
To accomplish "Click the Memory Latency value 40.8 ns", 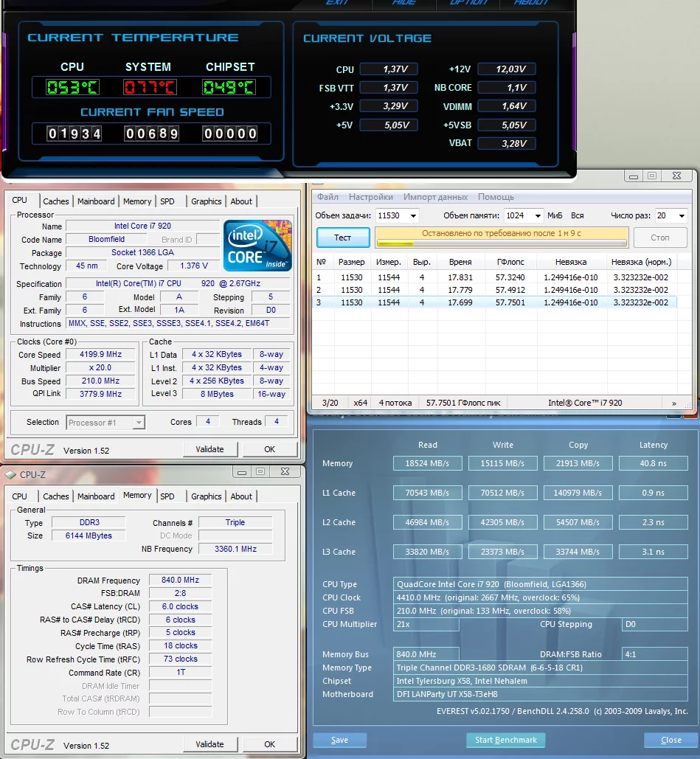I will pyautogui.click(x=653, y=463).
